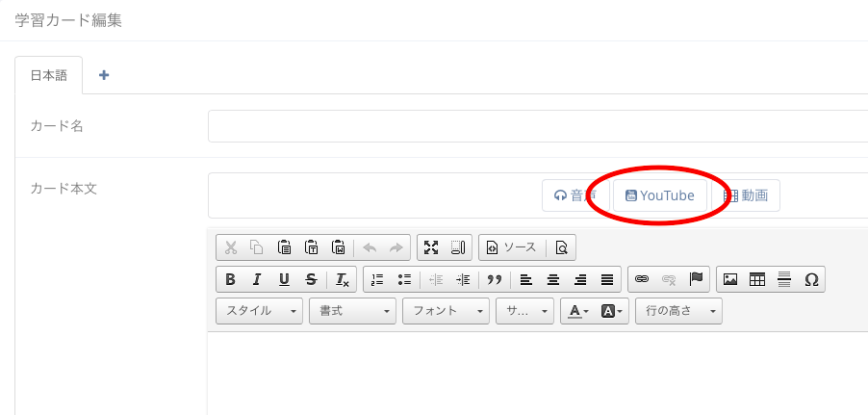The height and width of the screenshot is (415, 868).
Task: Click inside the editor text area
Action: click(x=538, y=374)
